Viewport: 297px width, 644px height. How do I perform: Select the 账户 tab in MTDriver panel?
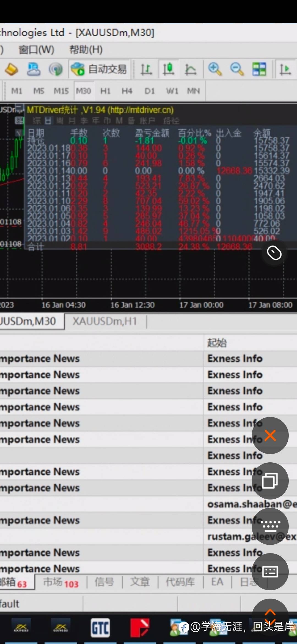(x=147, y=121)
